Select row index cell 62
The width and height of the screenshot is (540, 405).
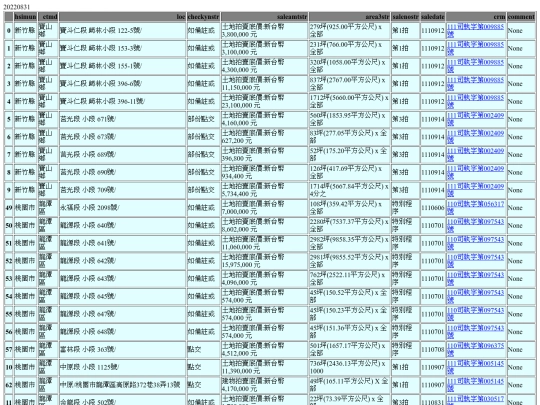(x=9, y=385)
